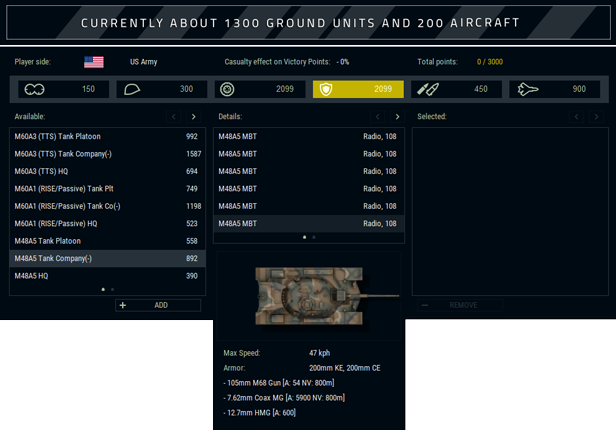
Task: Click page indicator dots under Details list
Action: pos(309,237)
